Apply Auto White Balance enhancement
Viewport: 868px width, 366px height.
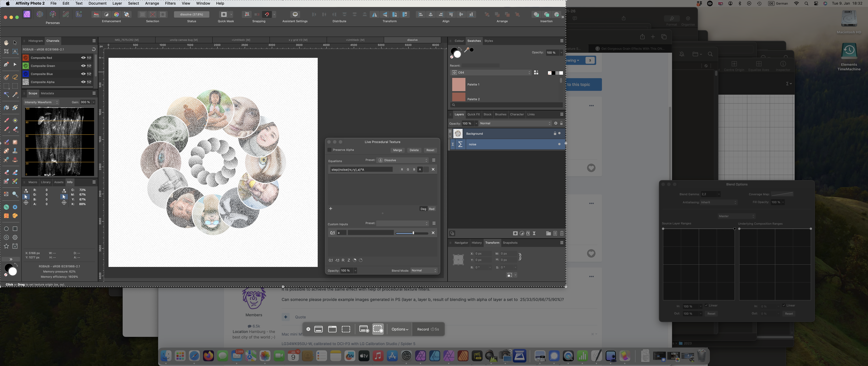(127, 14)
